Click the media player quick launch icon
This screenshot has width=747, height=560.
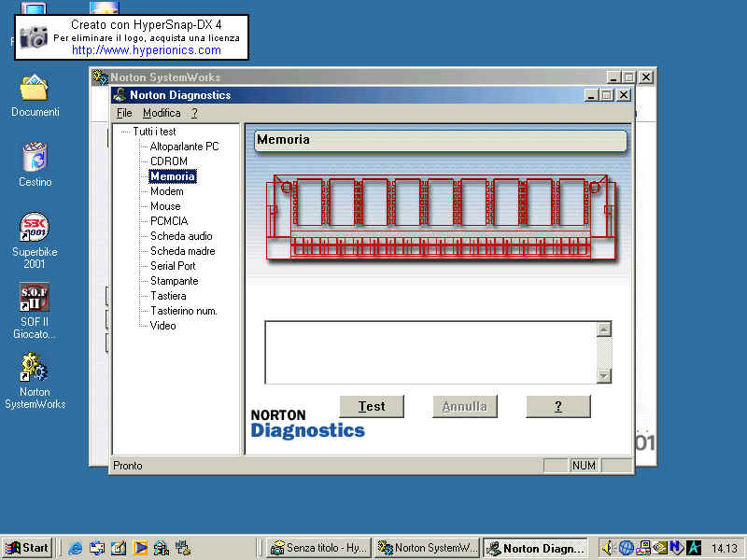click(x=139, y=548)
